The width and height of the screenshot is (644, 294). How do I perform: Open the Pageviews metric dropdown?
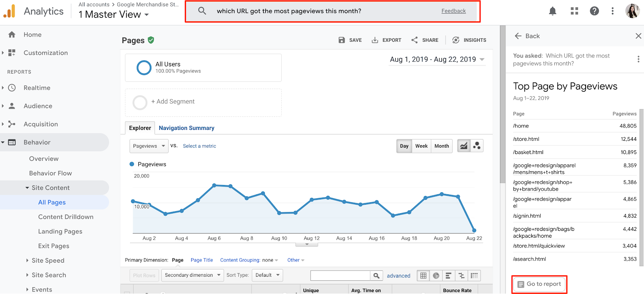tap(149, 146)
